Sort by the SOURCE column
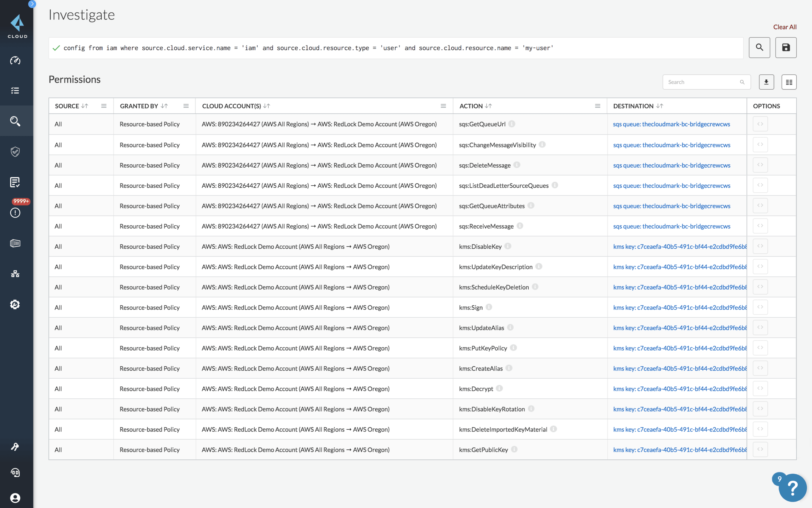Image resolution: width=812 pixels, height=508 pixels. tap(84, 106)
